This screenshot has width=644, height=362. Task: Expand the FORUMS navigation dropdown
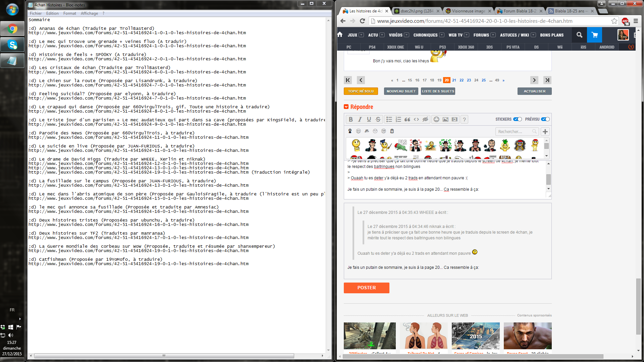point(493,35)
